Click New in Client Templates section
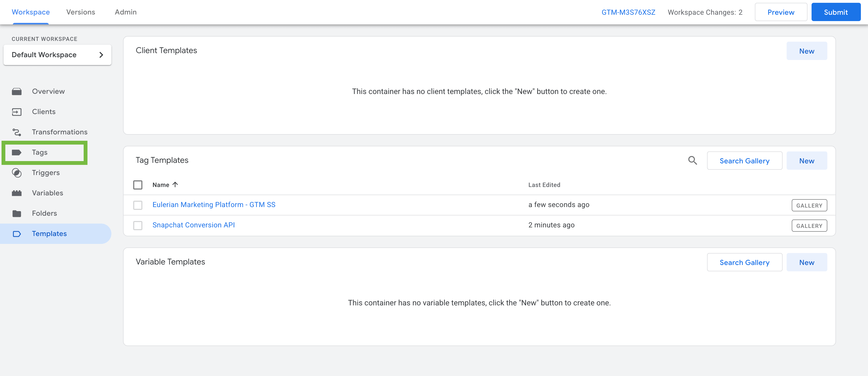Viewport: 868px width, 376px height. (806, 51)
